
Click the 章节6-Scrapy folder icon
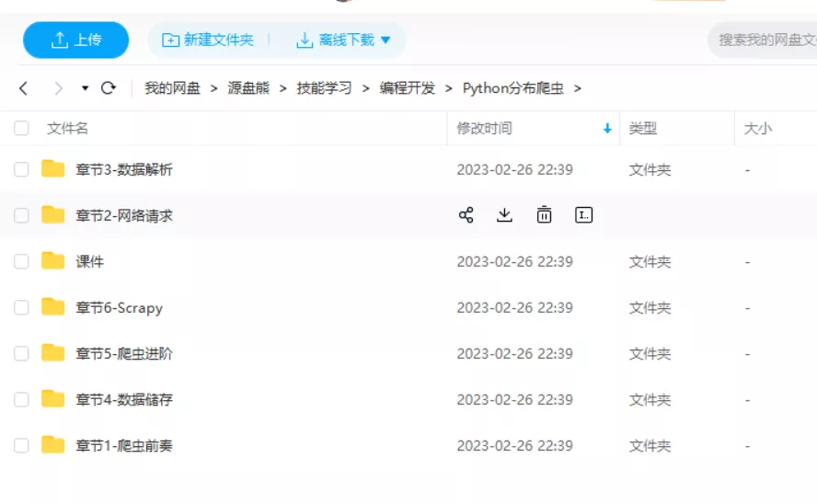53,307
